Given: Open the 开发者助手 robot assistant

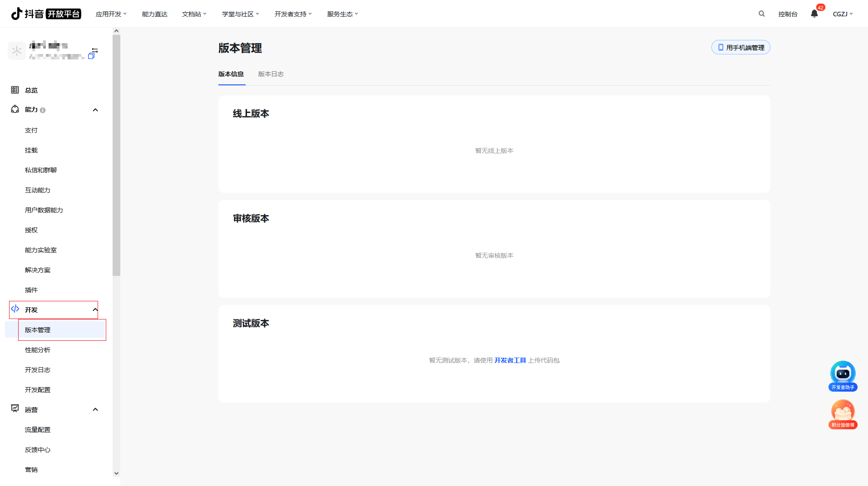Looking at the screenshot, I should (843, 373).
